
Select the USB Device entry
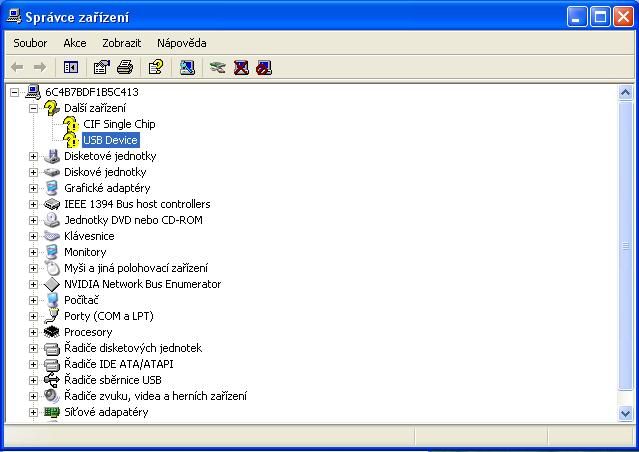pyautogui.click(x=110, y=140)
